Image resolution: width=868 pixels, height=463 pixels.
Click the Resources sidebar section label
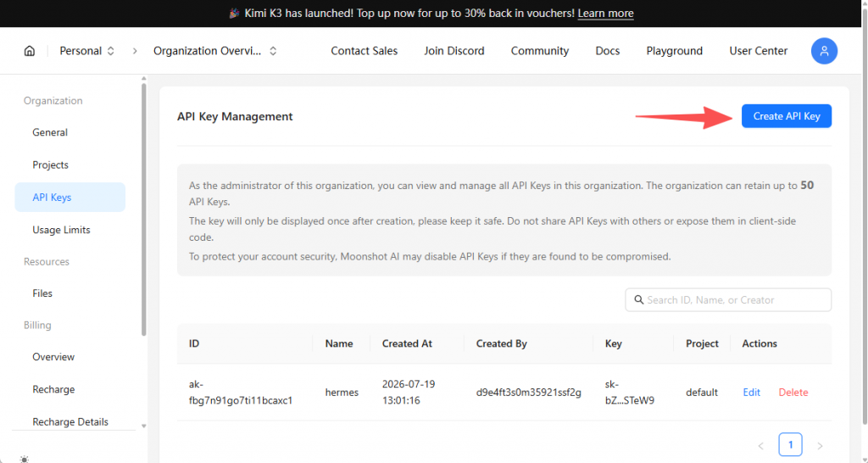pos(47,261)
